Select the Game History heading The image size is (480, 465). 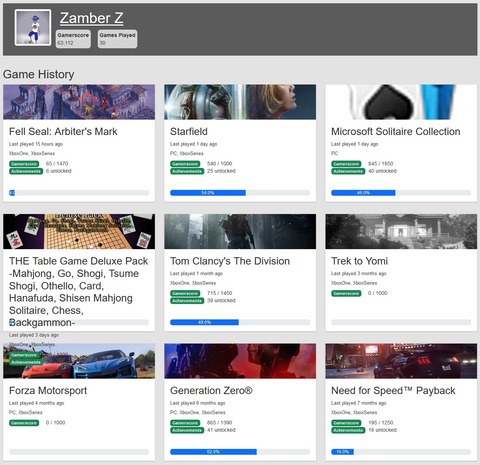[x=39, y=74]
